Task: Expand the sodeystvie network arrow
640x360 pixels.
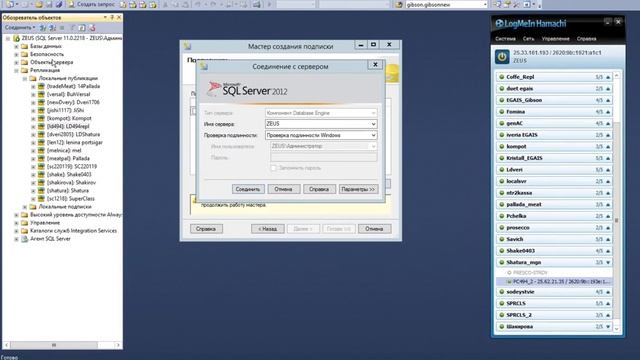Action: click(x=608, y=292)
